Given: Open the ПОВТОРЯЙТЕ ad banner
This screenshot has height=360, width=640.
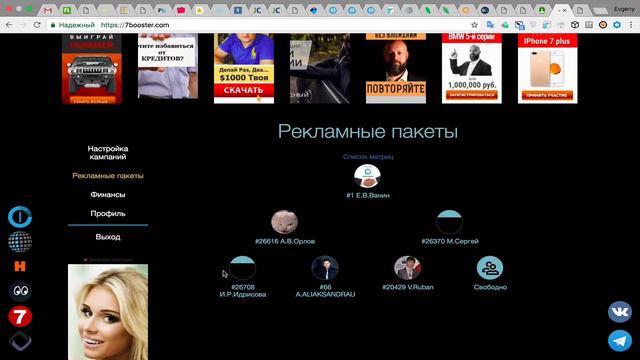Looking at the screenshot, I should click(x=396, y=69).
